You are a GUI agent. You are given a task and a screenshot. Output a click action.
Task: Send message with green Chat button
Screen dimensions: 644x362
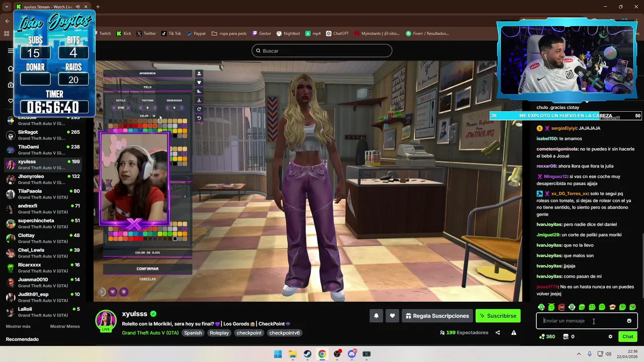(628, 337)
